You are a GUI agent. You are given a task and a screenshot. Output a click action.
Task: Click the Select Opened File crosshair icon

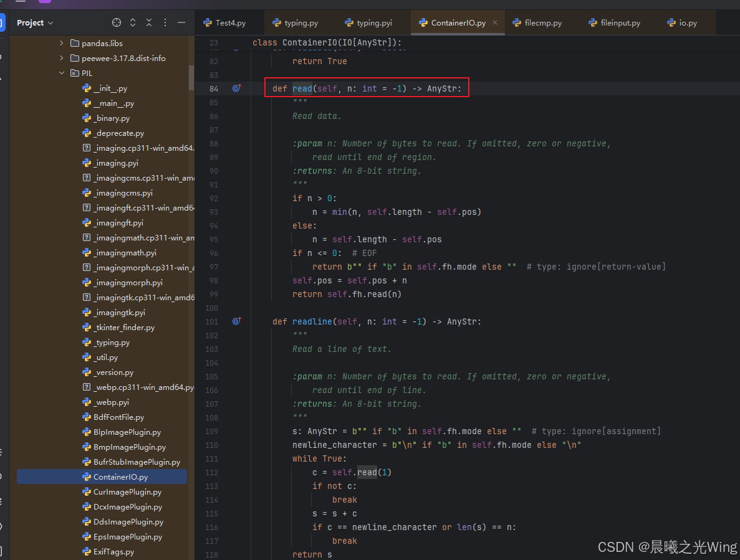tap(117, 22)
